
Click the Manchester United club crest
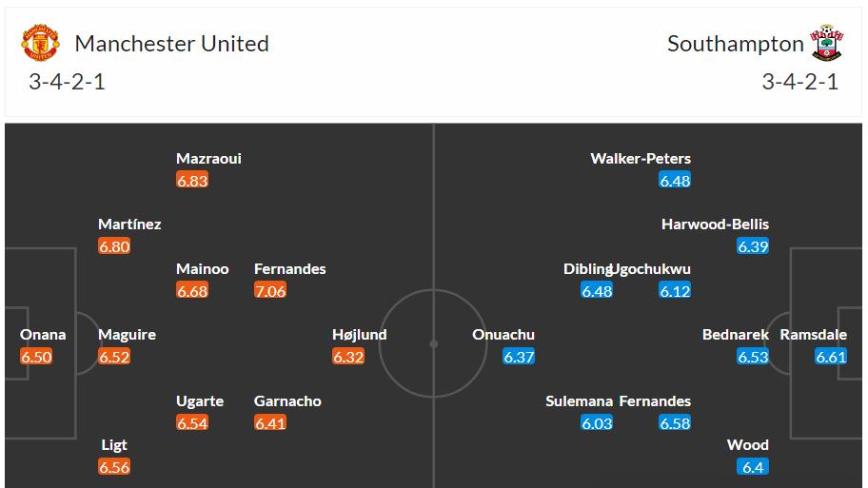pos(40,43)
